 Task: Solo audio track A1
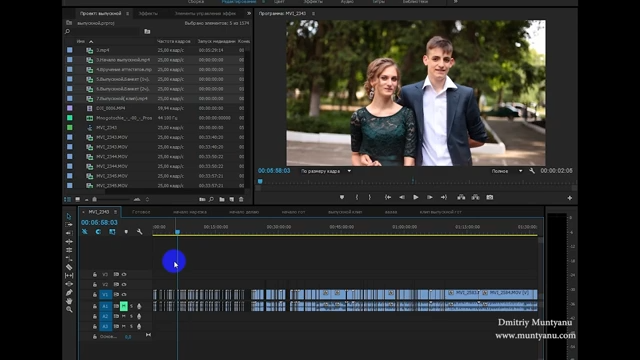[x=131, y=306]
